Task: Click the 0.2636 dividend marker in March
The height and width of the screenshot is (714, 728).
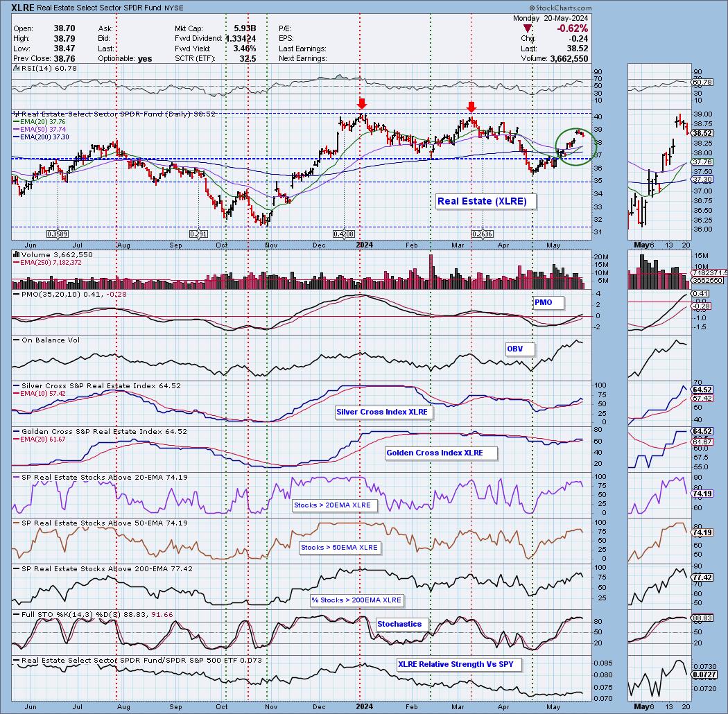Action: click(483, 234)
